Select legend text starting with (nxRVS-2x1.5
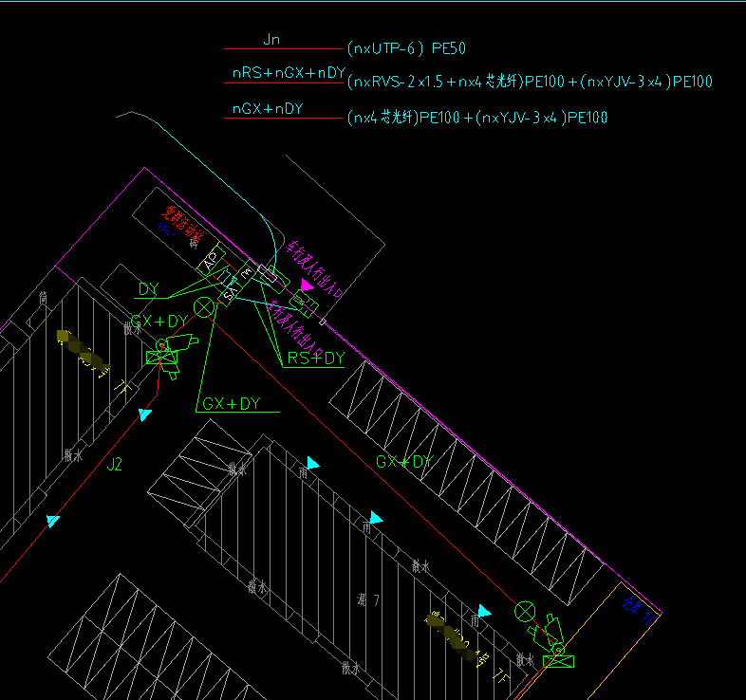The width and height of the screenshot is (746, 700). point(530,82)
